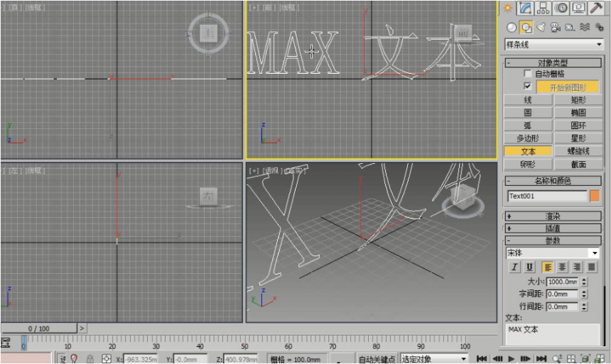
Task: Open the Hierarchy panel tab
Action: coord(544,8)
